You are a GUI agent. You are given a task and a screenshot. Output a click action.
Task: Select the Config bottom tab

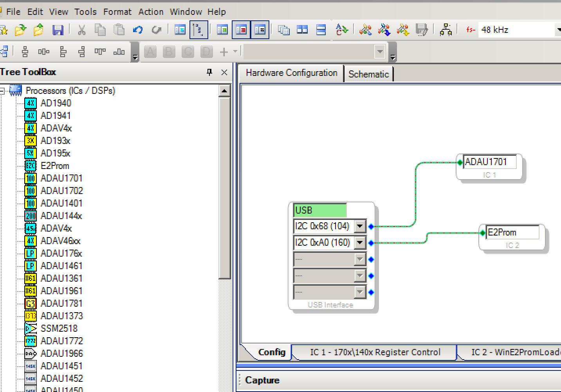click(x=272, y=352)
